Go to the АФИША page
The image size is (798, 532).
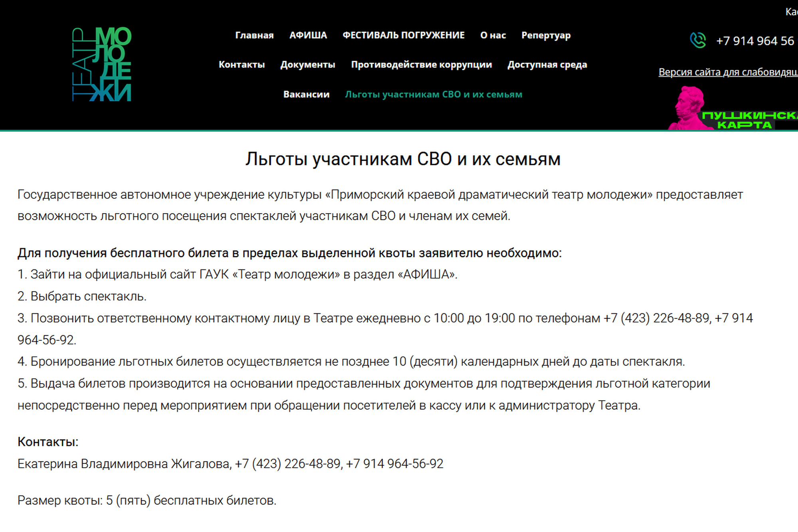pos(308,35)
